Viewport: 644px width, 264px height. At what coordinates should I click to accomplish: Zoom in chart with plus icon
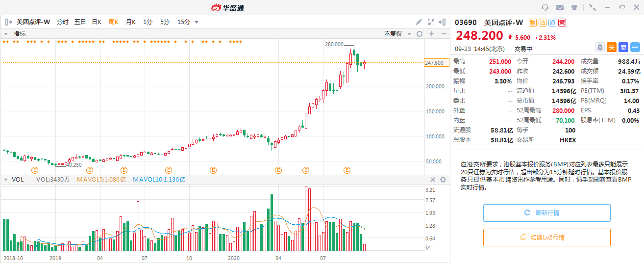[x=432, y=34]
